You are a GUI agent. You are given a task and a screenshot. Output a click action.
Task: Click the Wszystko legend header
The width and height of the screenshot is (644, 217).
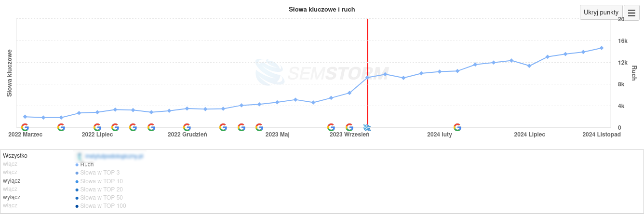[x=15, y=156]
